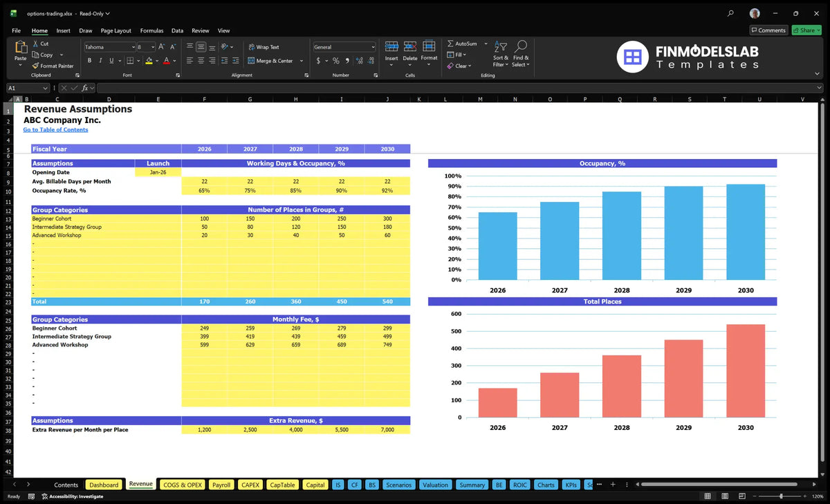Click the green Share button

pos(806,30)
